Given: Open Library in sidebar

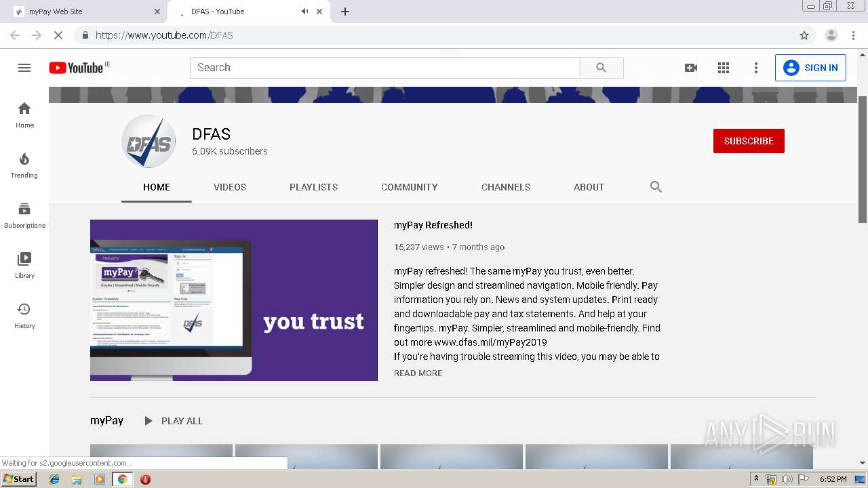Looking at the screenshot, I should [24, 265].
